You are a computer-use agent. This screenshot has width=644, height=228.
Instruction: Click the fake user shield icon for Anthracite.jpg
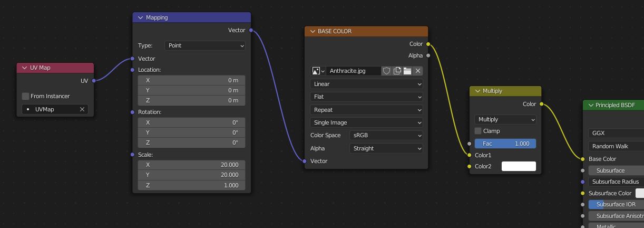[x=386, y=71]
